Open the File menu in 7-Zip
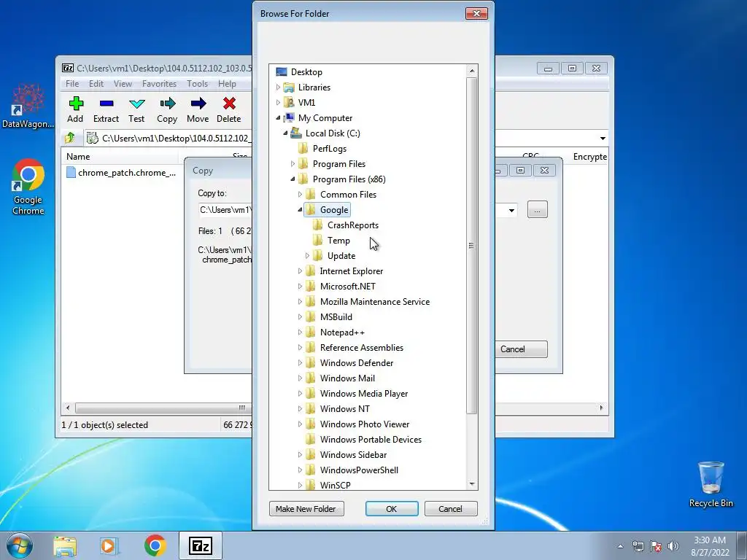747x560 pixels. point(72,84)
